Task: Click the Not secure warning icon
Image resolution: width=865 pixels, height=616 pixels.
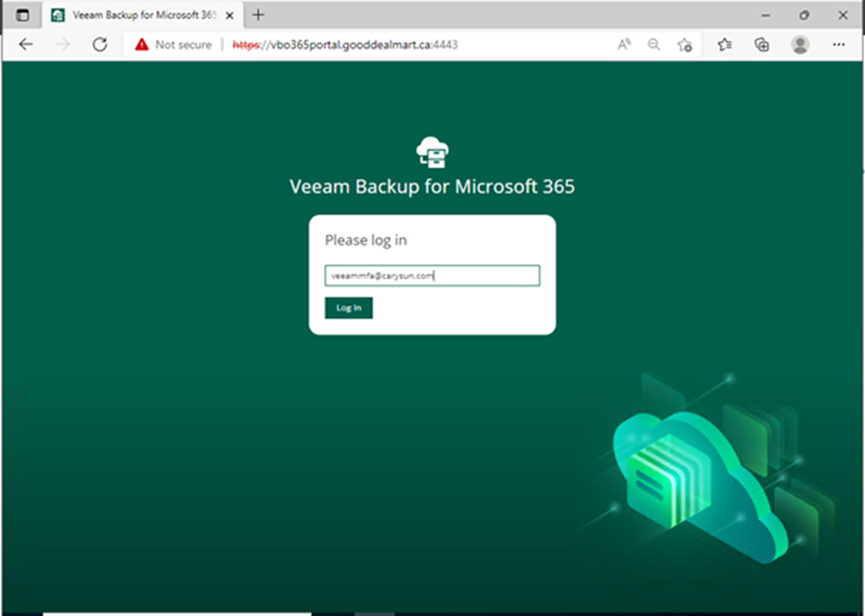Action: 142,45
